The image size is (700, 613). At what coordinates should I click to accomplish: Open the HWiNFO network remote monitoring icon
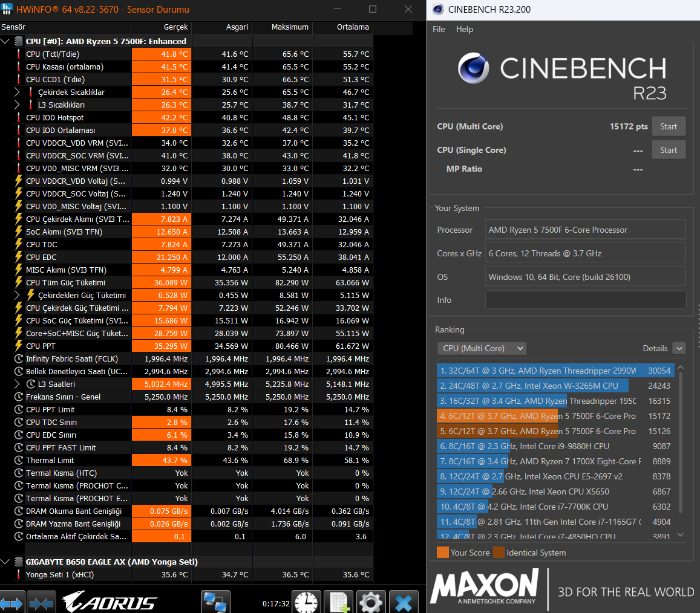coord(215,603)
